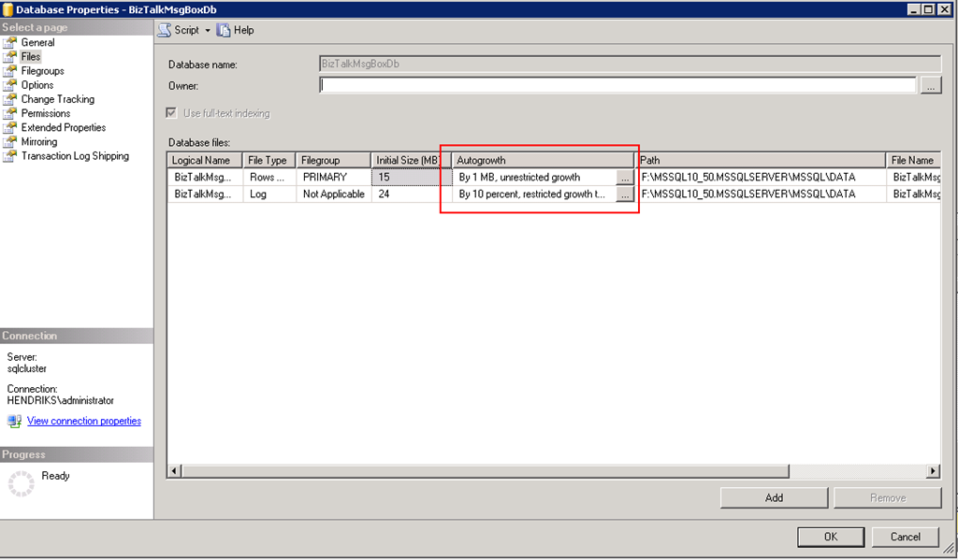
Task: Toggle Use full-text indexing checkbox
Action: tap(171, 113)
